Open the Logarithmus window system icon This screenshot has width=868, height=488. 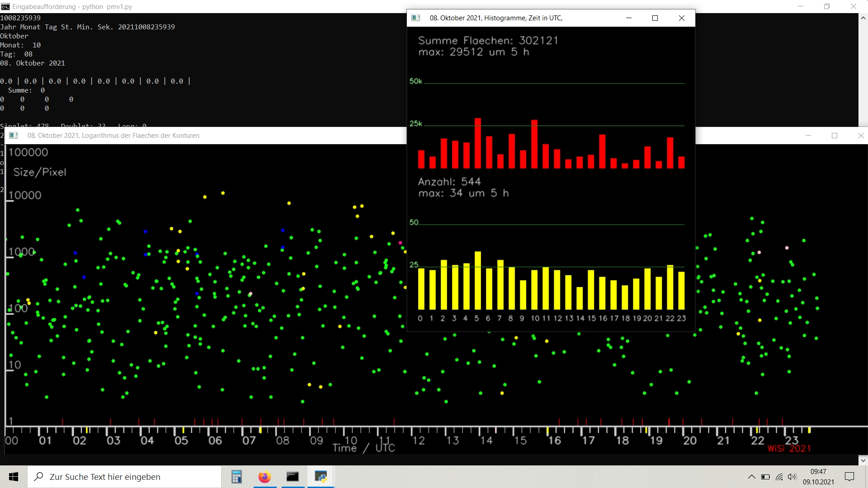(14, 135)
